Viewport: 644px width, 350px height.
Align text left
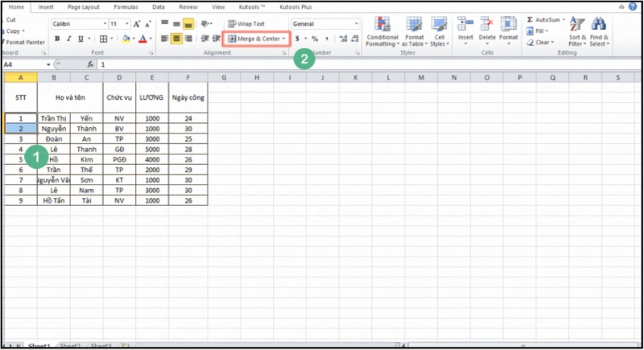165,39
